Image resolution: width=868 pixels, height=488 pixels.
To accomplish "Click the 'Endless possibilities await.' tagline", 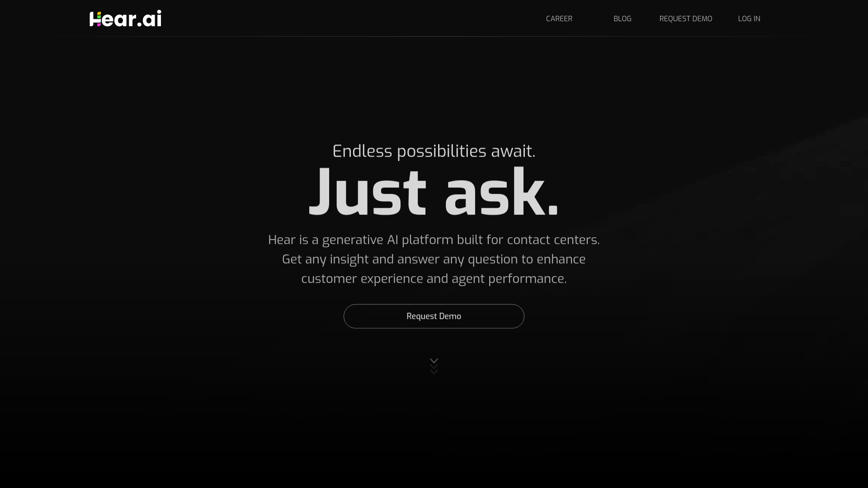I will [434, 151].
